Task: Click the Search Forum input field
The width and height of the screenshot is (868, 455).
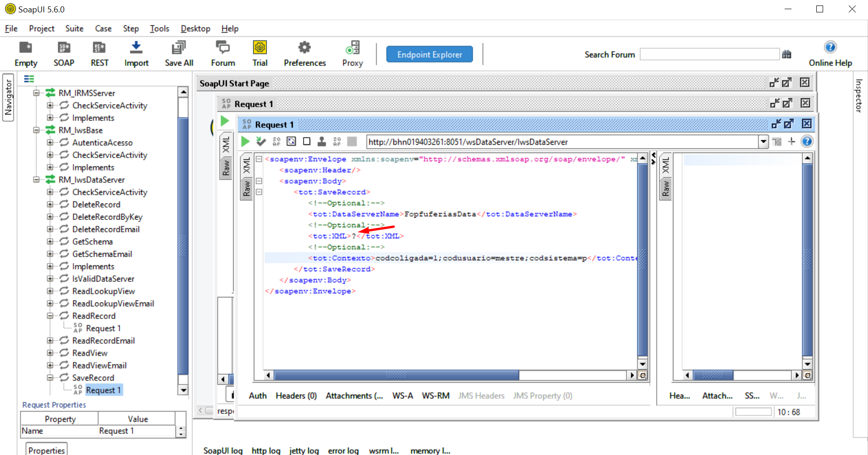Action: point(710,55)
